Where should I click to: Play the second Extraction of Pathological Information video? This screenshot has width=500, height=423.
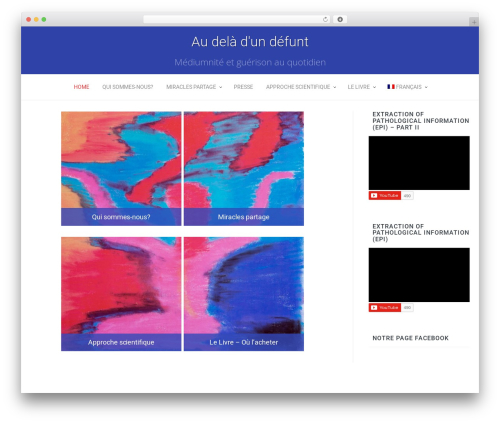pos(419,275)
